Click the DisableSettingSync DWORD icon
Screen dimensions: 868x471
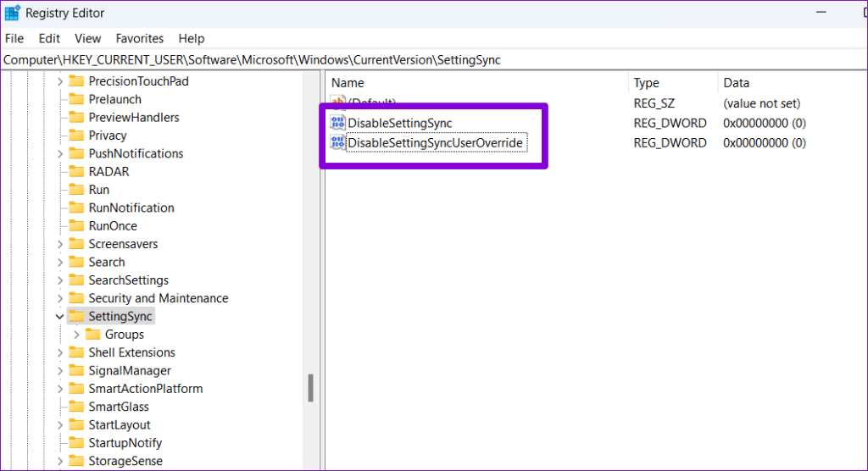(337, 122)
